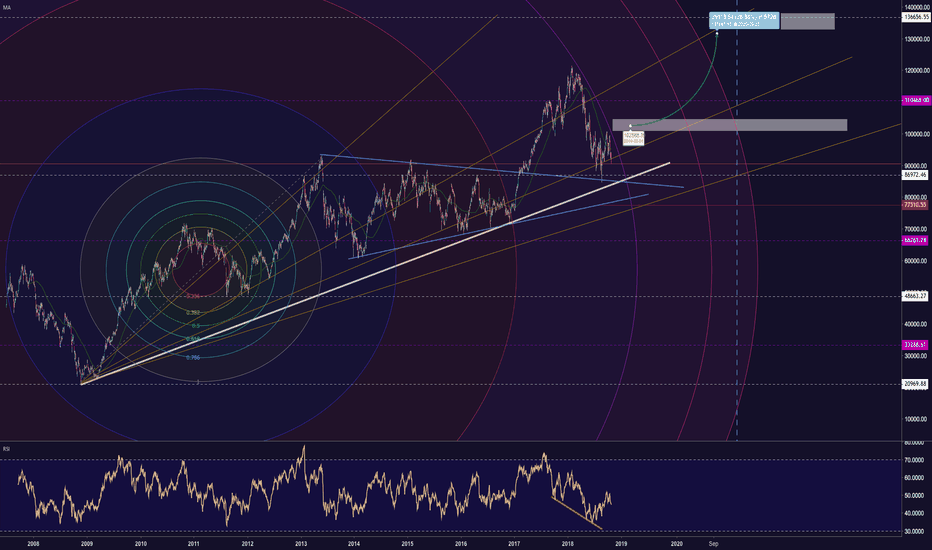Click the RSI indicator label

coord(6,448)
